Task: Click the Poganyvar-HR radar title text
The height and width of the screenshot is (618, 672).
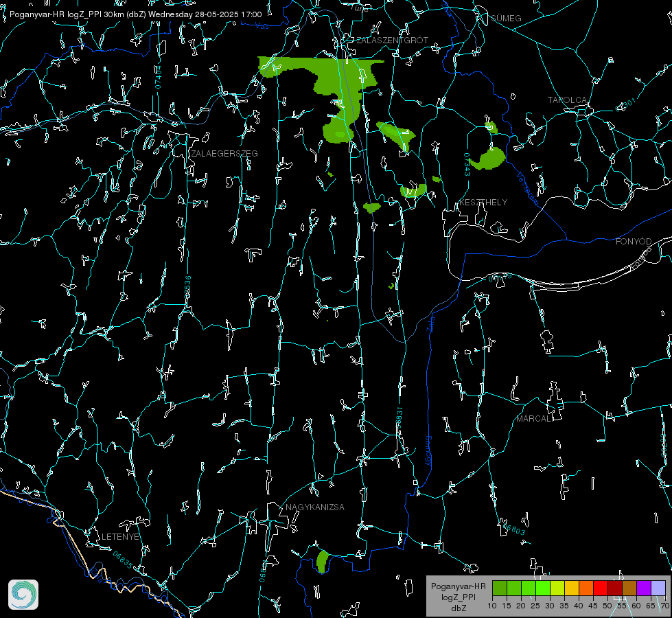Action: [x=136, y=14]
